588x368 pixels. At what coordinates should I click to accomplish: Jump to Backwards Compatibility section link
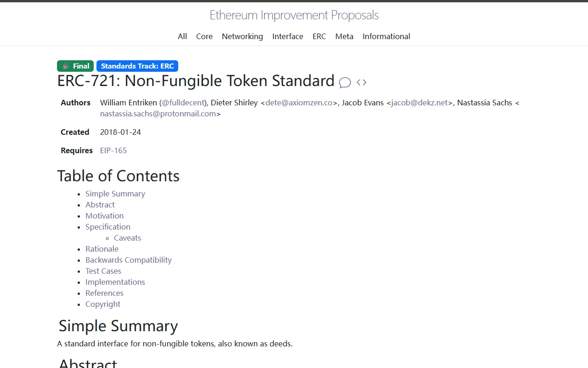(129, 260)
